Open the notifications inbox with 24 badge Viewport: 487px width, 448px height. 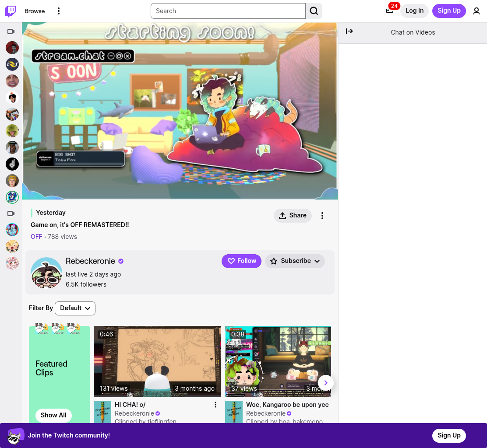(390, 11)
